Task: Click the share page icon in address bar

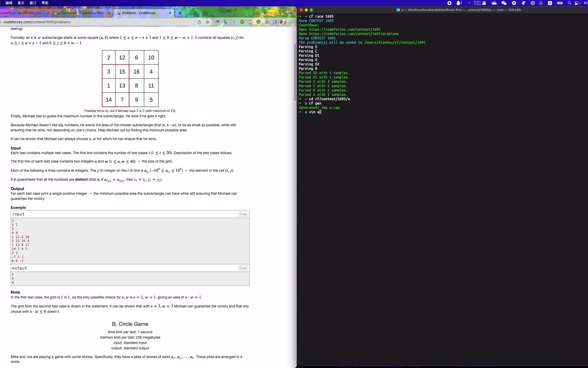Action: click(199, 22)
